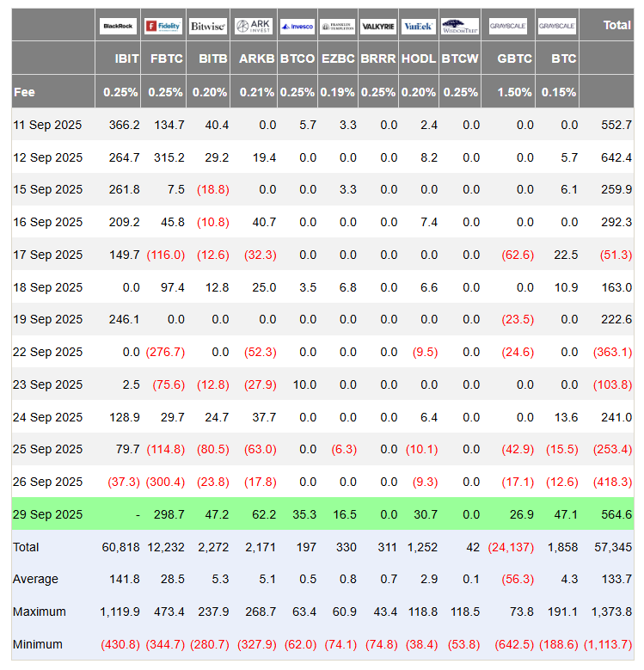Click the Bitwise logo

tap(207, 26)
